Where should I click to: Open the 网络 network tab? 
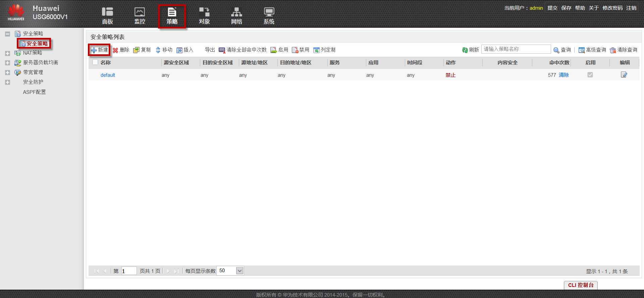tap(236, 16)
